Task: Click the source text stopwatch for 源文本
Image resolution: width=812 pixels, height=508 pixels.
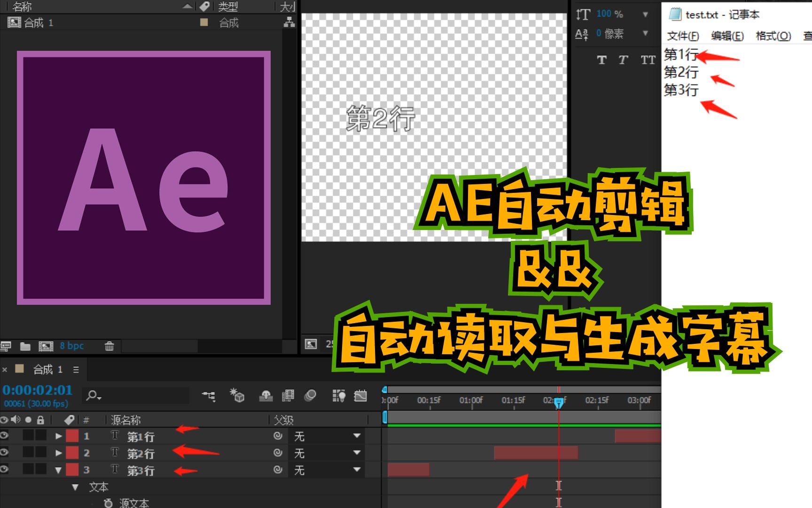Action: tap(108, 503)
